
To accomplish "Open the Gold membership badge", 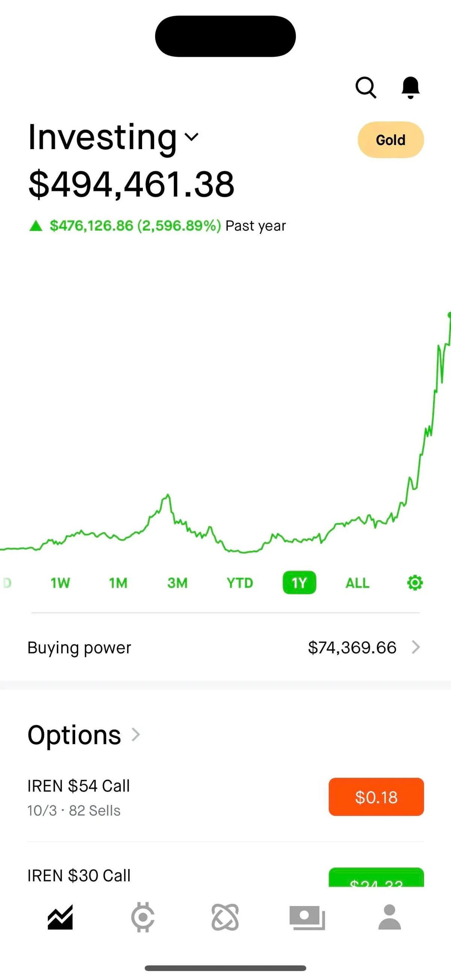I will click(x=390, y=140).
